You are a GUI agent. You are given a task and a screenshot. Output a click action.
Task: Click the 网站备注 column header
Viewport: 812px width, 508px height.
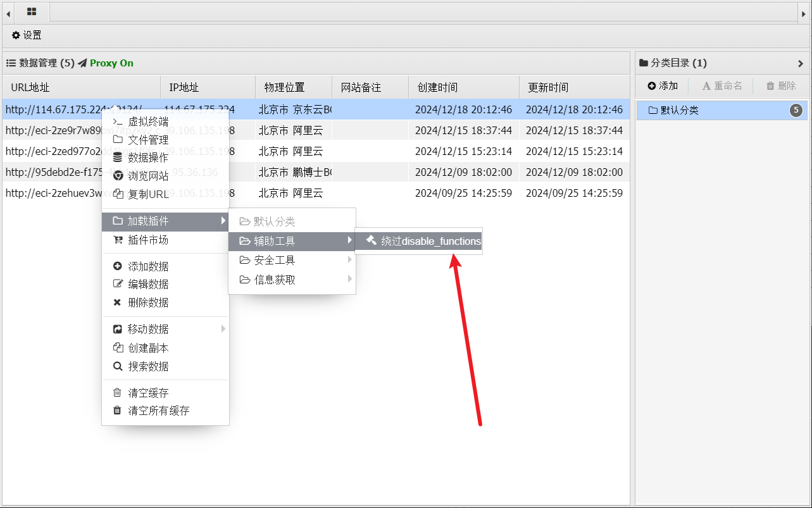point(370,87)
